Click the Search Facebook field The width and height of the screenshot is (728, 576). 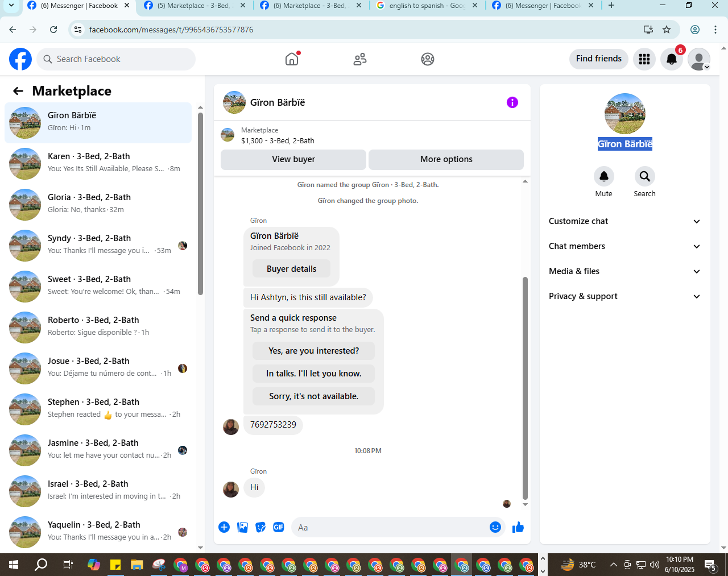(116, 59)
